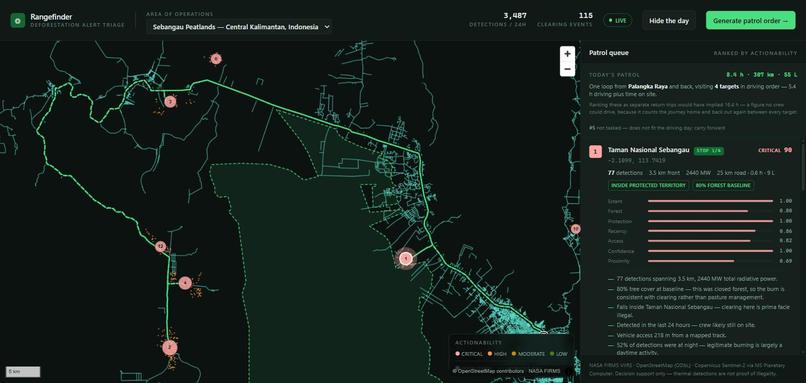Viewport: 806px width, 383px height.
Task: Click the Access score bar
Action: pos(710,241)
